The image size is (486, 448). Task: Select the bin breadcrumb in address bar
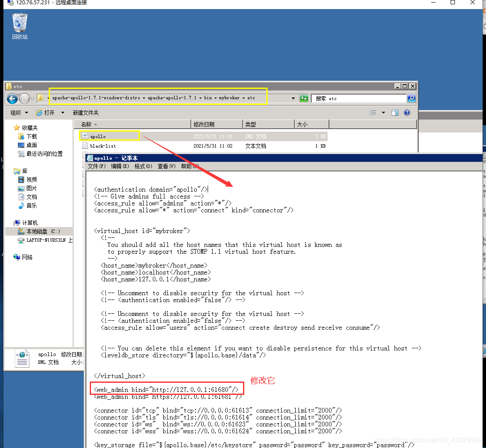click(x=208, y=98)
